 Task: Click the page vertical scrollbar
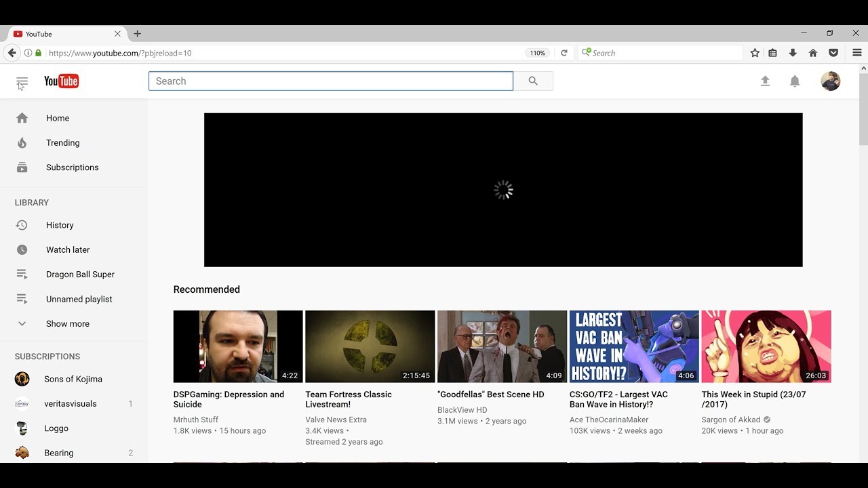863,264
